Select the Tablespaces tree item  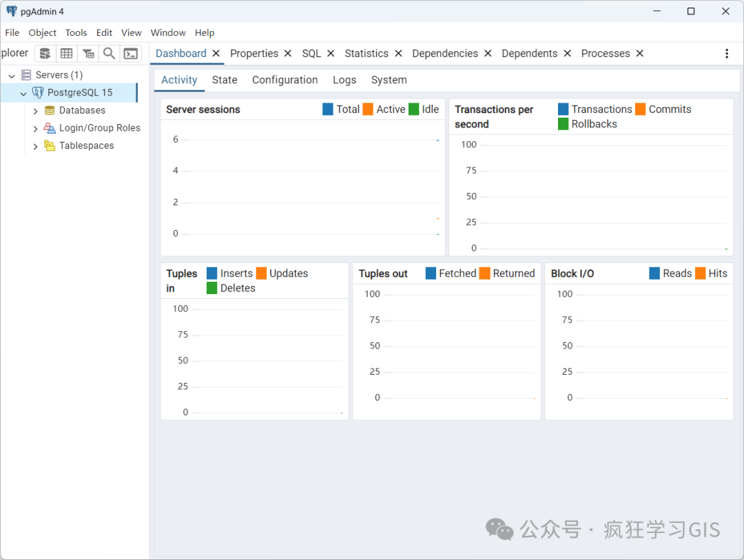(86, 145)
